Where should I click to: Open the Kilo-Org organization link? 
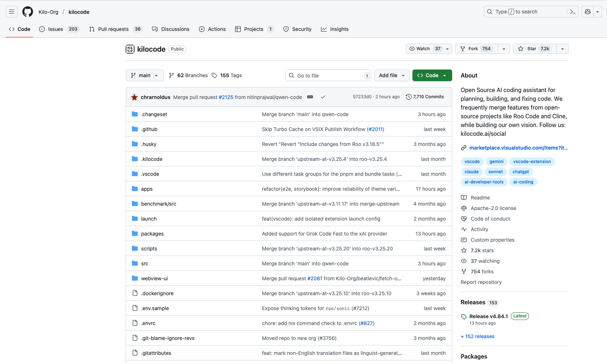(x=48, y=12)
